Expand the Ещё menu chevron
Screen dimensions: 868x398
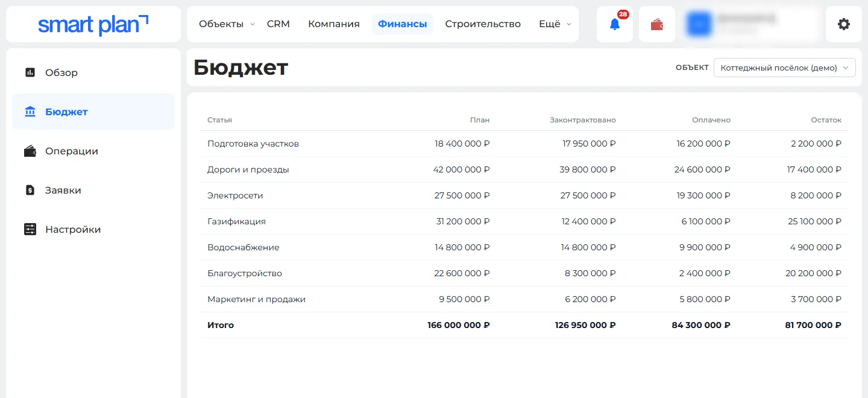[569, 25]
